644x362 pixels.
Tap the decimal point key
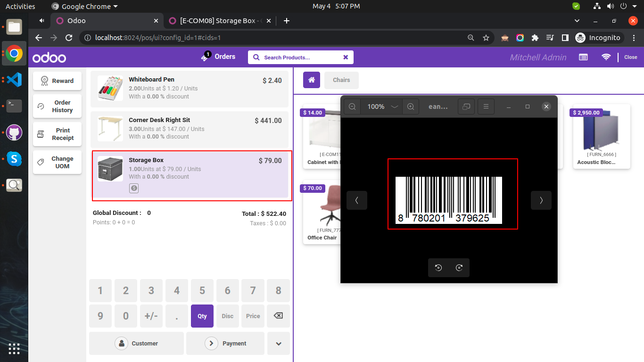pos(177,316)
